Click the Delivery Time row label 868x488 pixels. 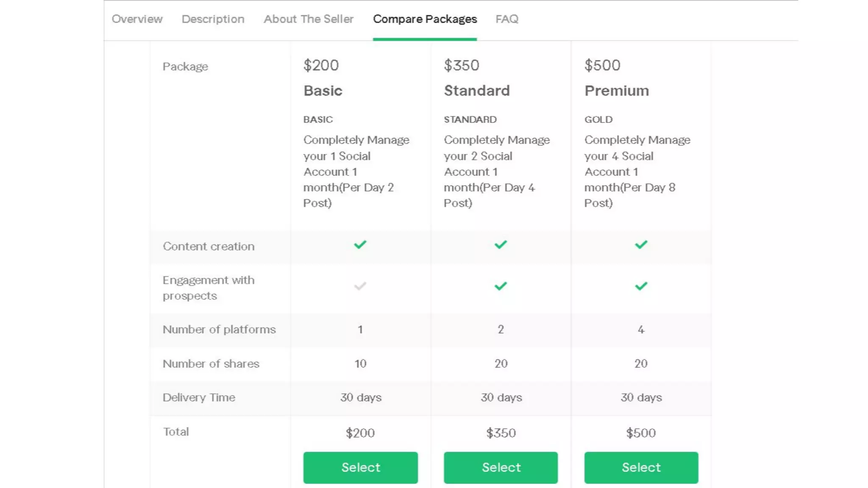tap(199, 397)
